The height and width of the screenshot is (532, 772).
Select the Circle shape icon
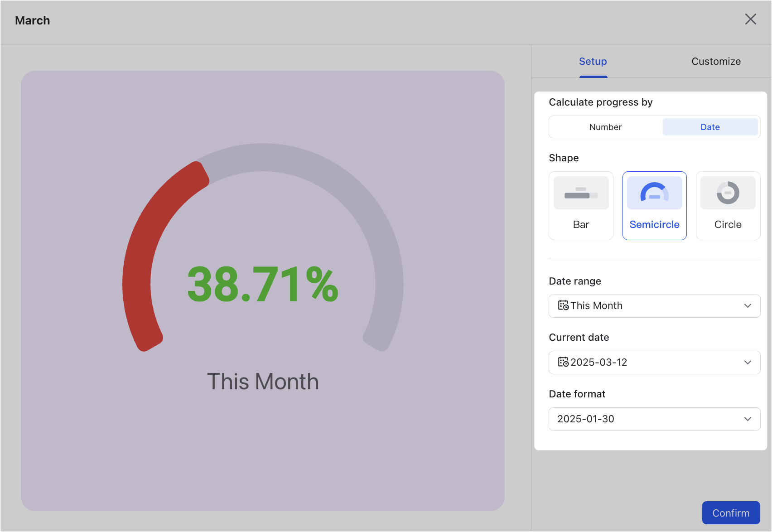click(728, 192)
